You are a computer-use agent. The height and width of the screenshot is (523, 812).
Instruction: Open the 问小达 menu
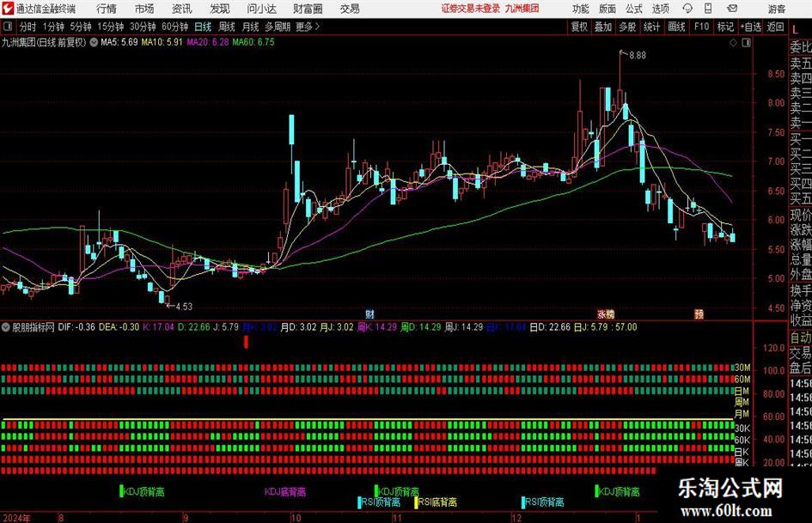261,9
